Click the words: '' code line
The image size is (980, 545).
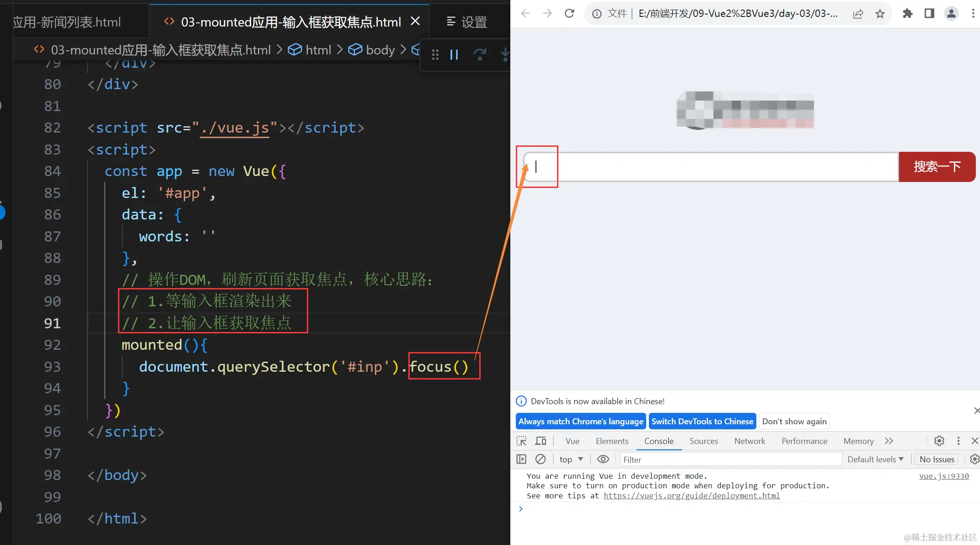pos(177,236)
